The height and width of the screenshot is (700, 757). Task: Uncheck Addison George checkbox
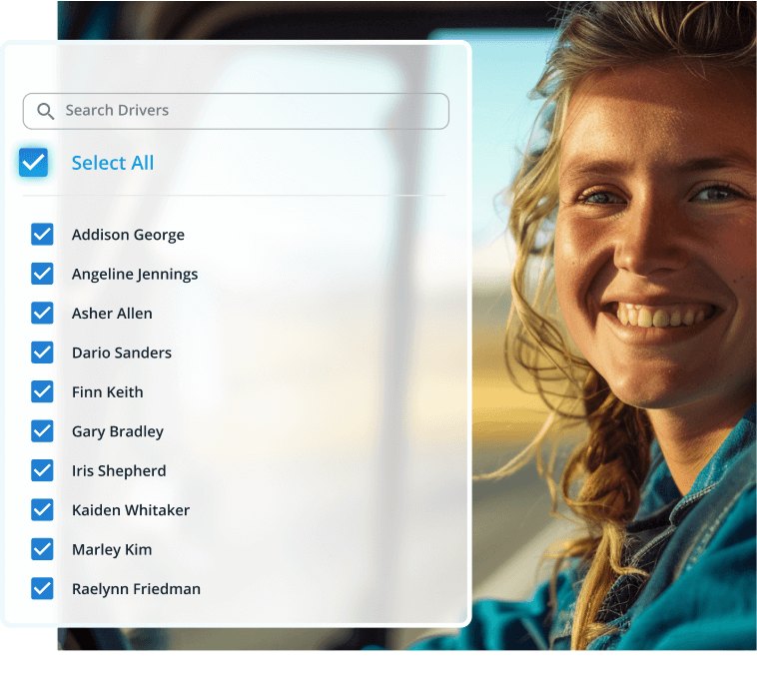42,234
